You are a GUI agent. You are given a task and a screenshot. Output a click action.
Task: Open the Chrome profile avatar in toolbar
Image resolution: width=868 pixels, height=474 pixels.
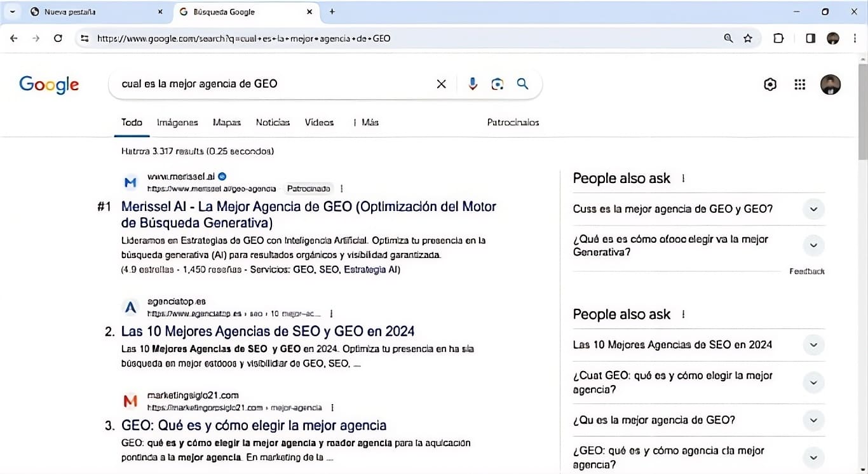(833, 38)
